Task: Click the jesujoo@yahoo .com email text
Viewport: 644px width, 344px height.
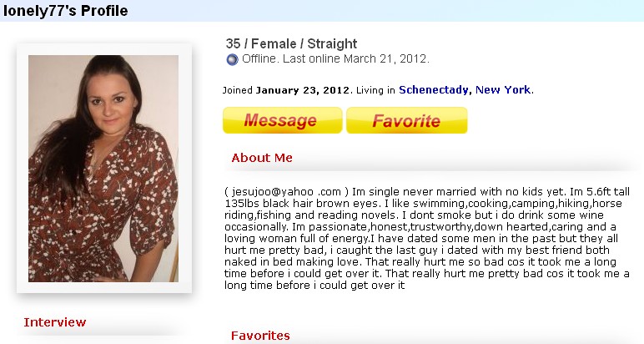Action: [x=286, y=192]
